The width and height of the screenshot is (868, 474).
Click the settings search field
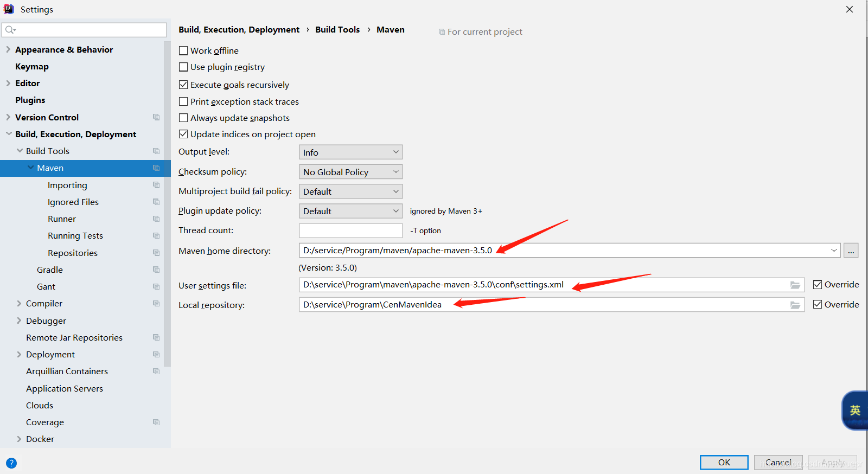click(x=84, y=30)
